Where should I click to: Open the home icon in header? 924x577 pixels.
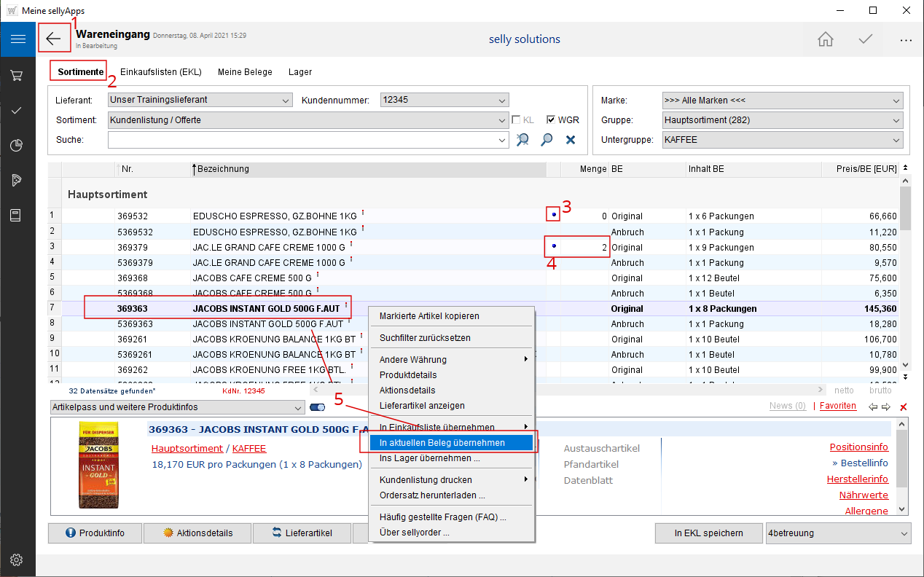825,39
